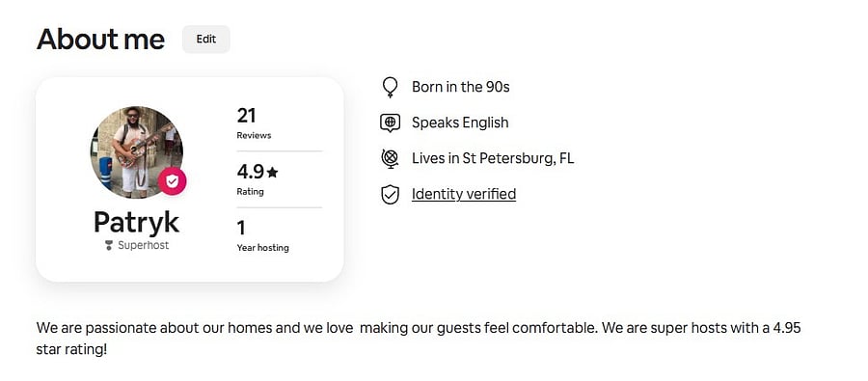Viewport: 868px width, 381px height.
Task: Click the Born in the 90s text
Action: pos(461,87)
